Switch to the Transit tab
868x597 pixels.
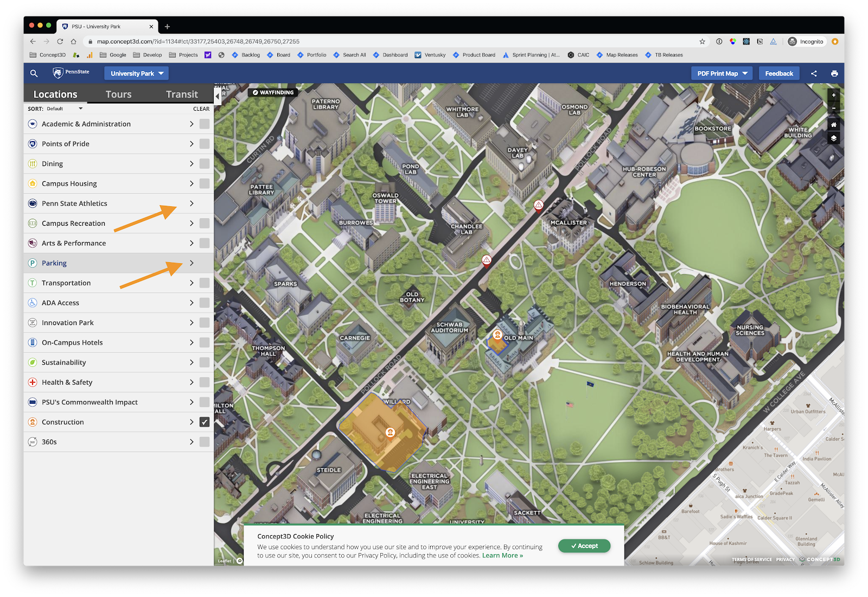coord(182,94)
